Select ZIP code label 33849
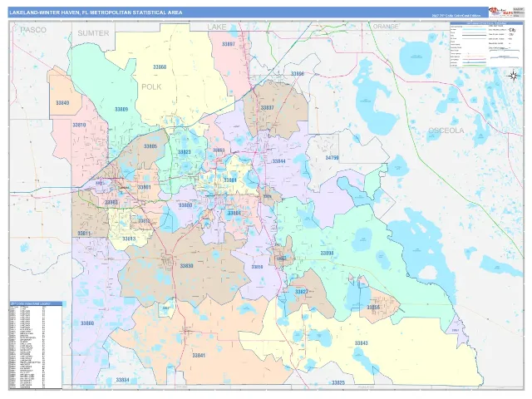The height and width of the screenshot is (399, 532). [x=62, y=103]
